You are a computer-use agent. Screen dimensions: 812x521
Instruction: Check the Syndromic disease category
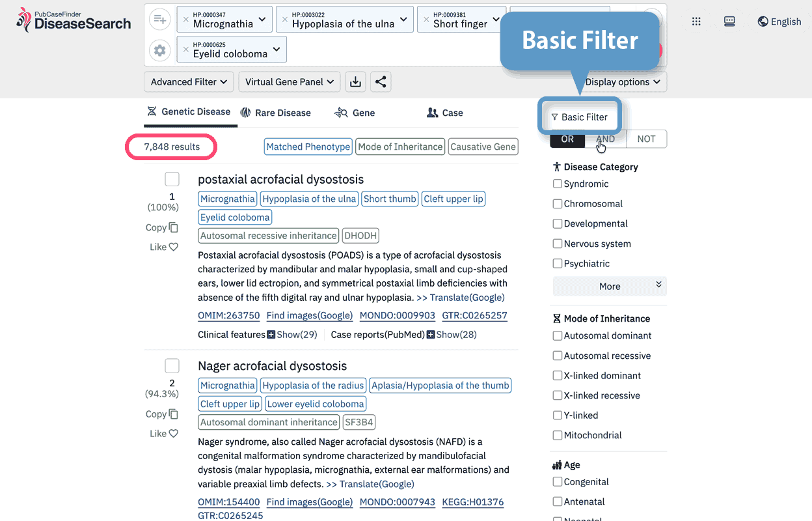(x=558, y=184)
